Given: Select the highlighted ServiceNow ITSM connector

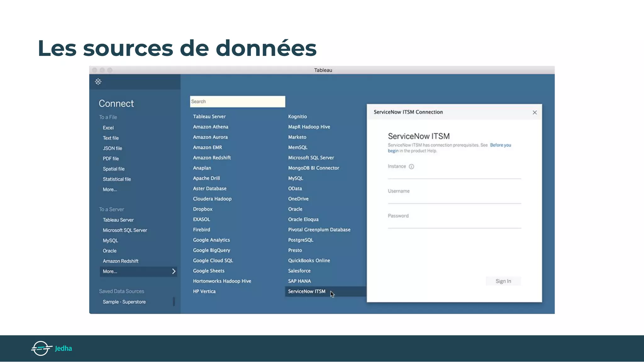Looking at the screenshot, I should tap(326, 291).
